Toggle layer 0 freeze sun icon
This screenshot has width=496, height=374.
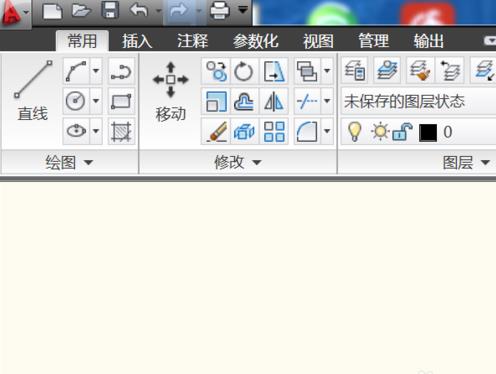point(380,131)
